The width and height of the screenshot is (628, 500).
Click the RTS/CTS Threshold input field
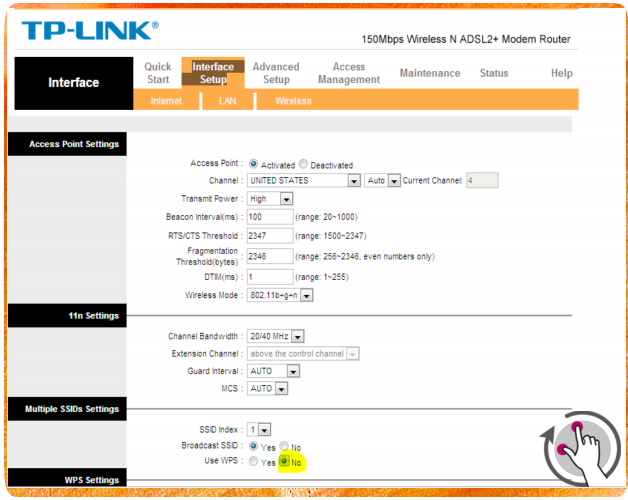[x=270, y=236]
